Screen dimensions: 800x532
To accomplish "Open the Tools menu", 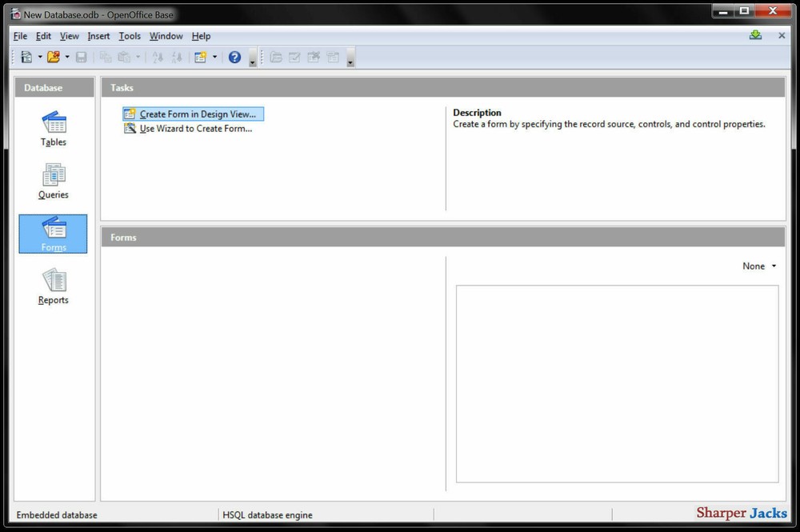I will click(x=130, y=36).
